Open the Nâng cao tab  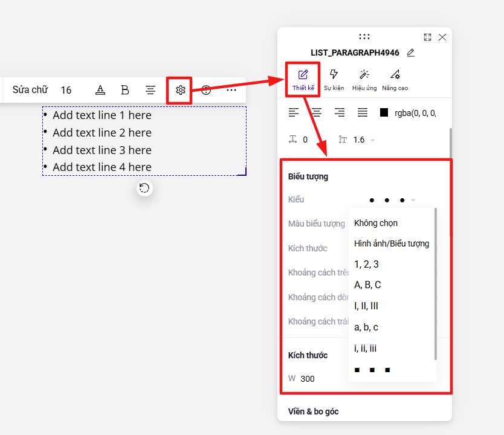click(395, 80)
